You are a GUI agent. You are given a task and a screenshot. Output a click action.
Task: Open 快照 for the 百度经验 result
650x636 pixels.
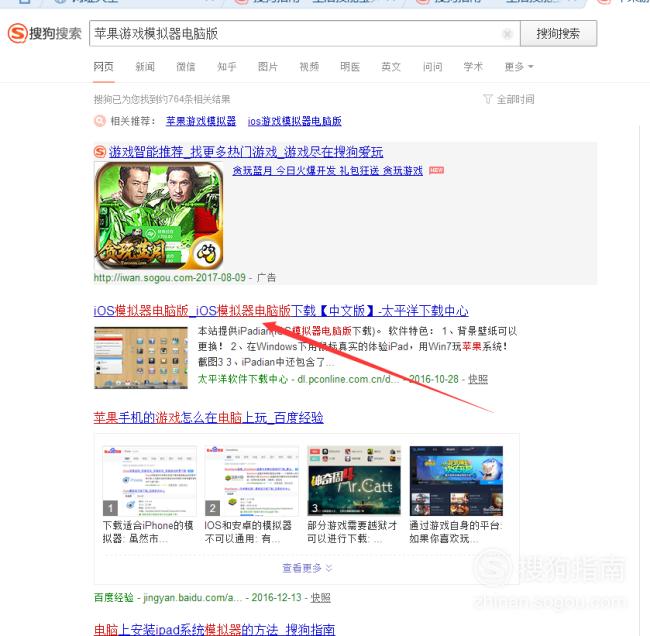(320, 597)
